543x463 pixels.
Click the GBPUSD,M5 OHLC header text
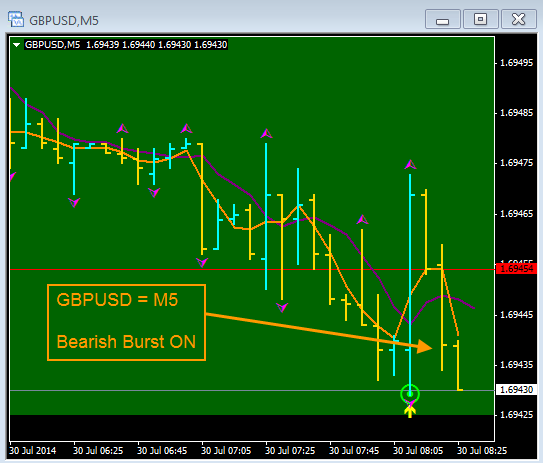126,45
